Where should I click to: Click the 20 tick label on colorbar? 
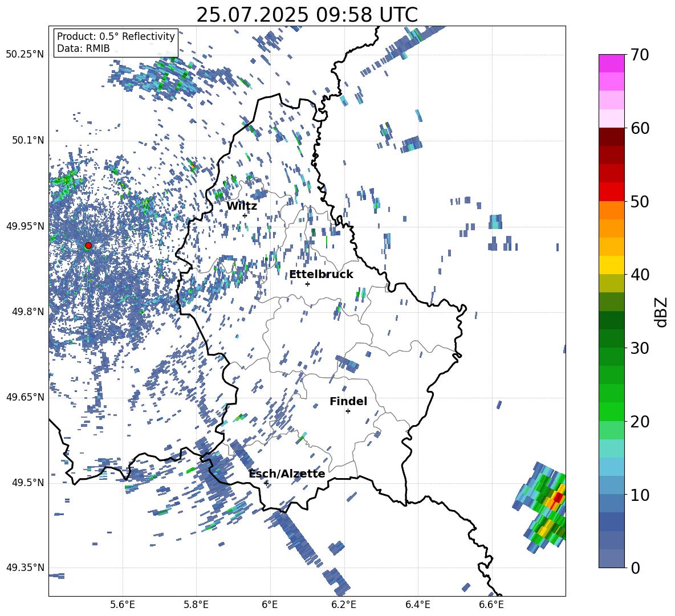pos(640,422)
